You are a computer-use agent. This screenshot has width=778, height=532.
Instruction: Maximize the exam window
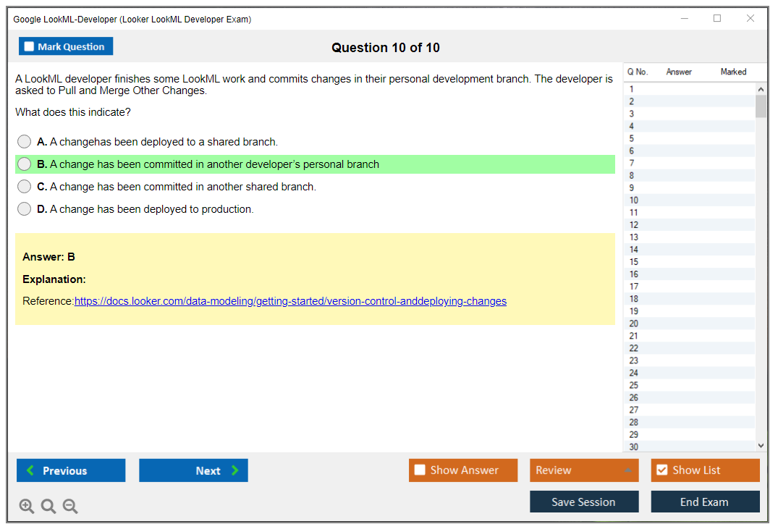(x=717, y=19)
